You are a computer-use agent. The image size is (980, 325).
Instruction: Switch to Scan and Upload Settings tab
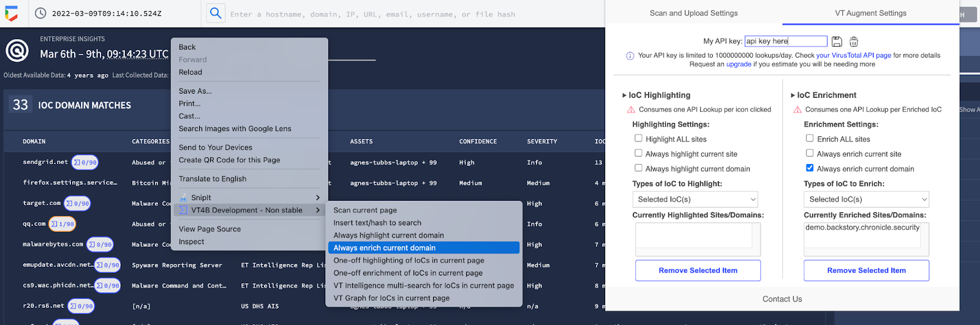(693, 13)
